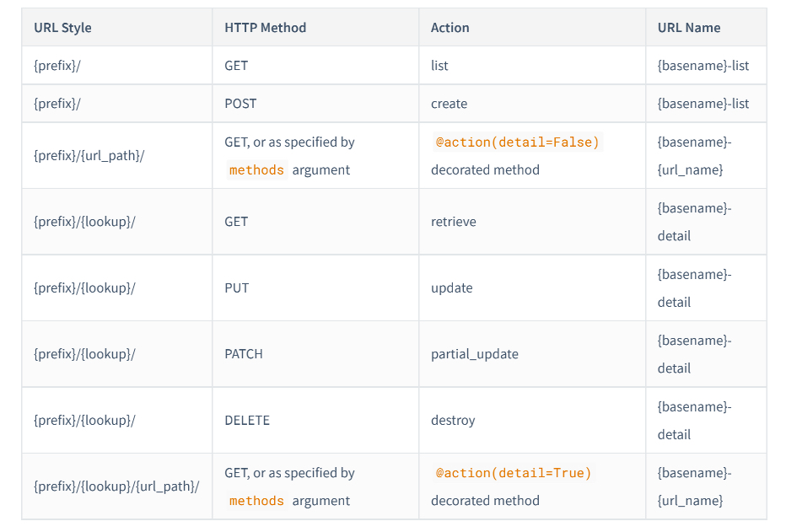Select the "Action" column header
Image resolution: width=786 pixels, height=532 pixels.
pyautogui.click(x=450, y=28)
